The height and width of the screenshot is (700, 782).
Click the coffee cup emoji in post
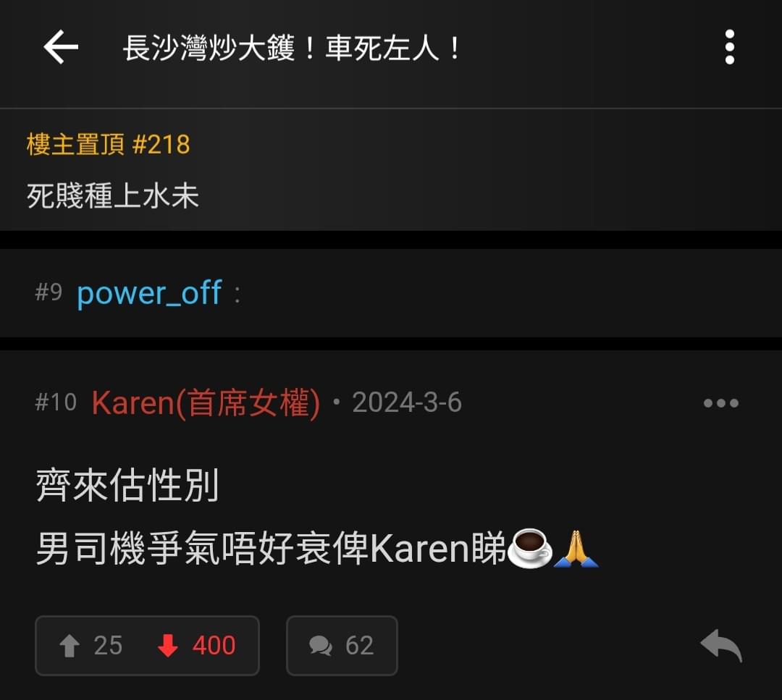(529, 548)
